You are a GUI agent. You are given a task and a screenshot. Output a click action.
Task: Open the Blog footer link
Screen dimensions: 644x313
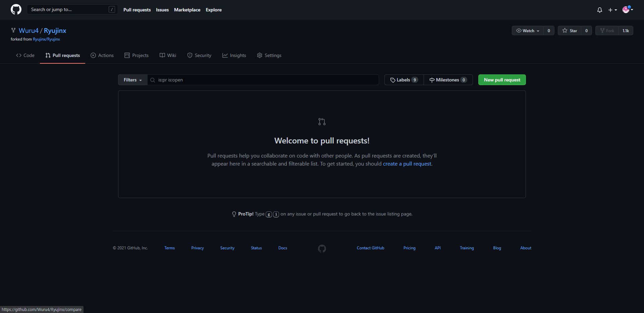tap(497, 248)
